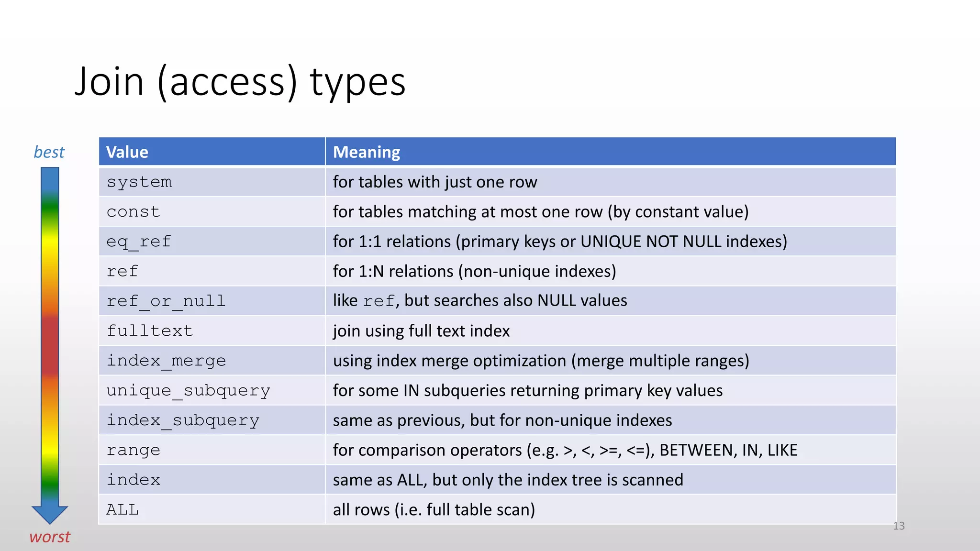The width and height of the screenshot is (980, 551).
Task: Select the 'fulltext' table entry
Action: click(x=150, y=331)
